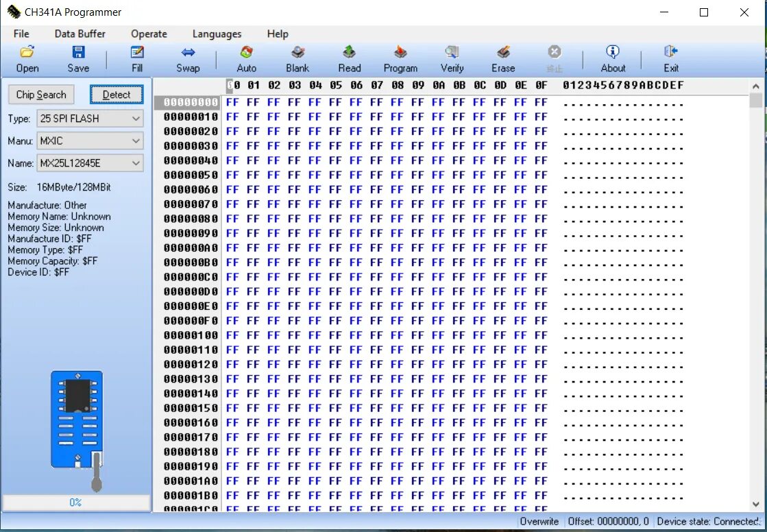Select address row 000001B0
This screenshot has width=767, height=532.
pos(191,495)
